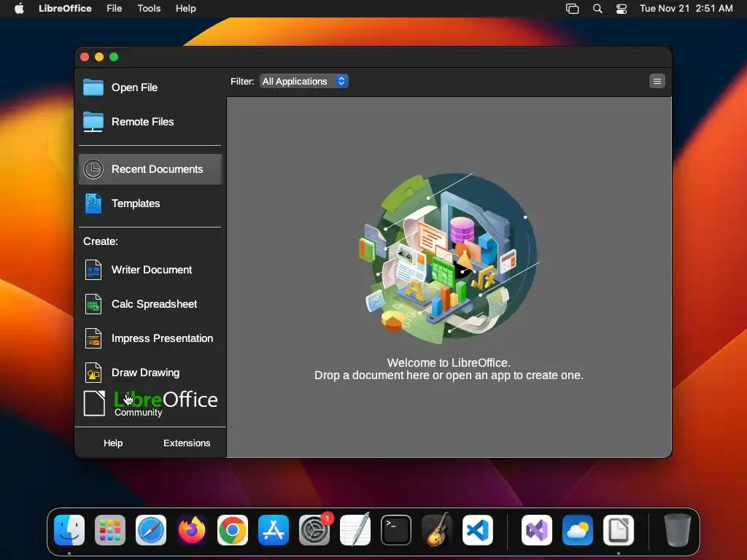Open Visual Studio from the dock

(x=537, y=530)
